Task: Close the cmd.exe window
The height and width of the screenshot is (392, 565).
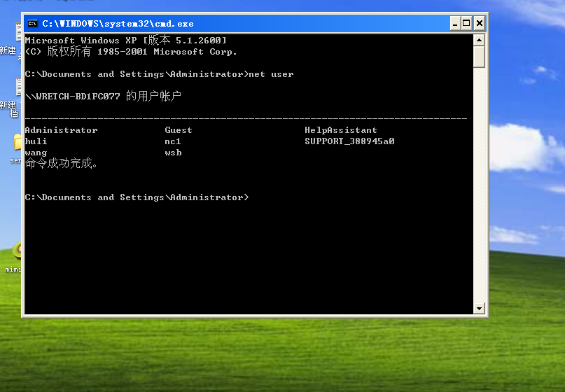Action: pos(480,24)
